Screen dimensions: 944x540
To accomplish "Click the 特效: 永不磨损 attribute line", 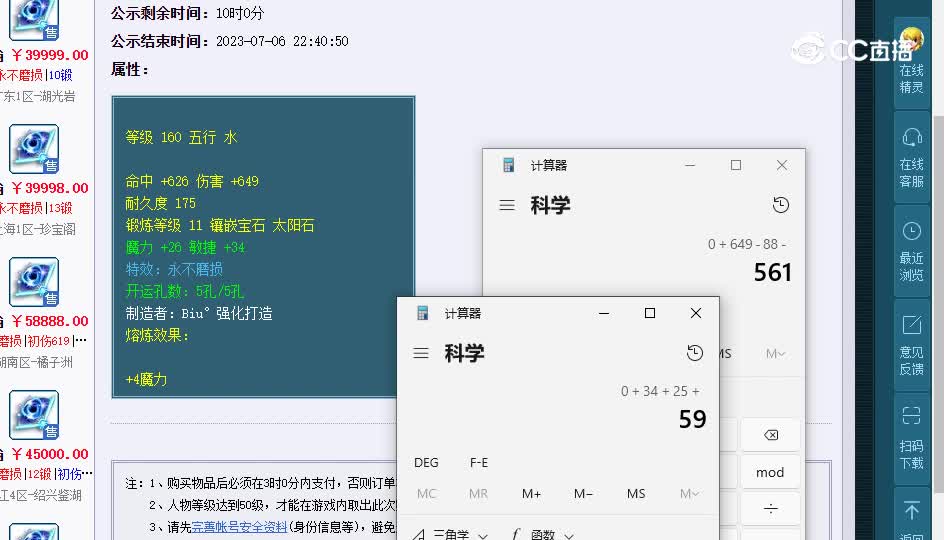I will 174,269.
